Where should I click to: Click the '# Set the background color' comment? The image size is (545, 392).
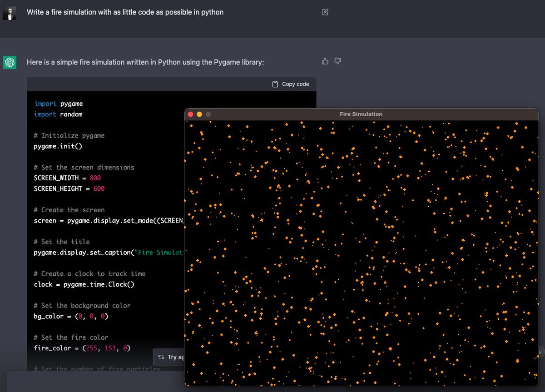82,306
